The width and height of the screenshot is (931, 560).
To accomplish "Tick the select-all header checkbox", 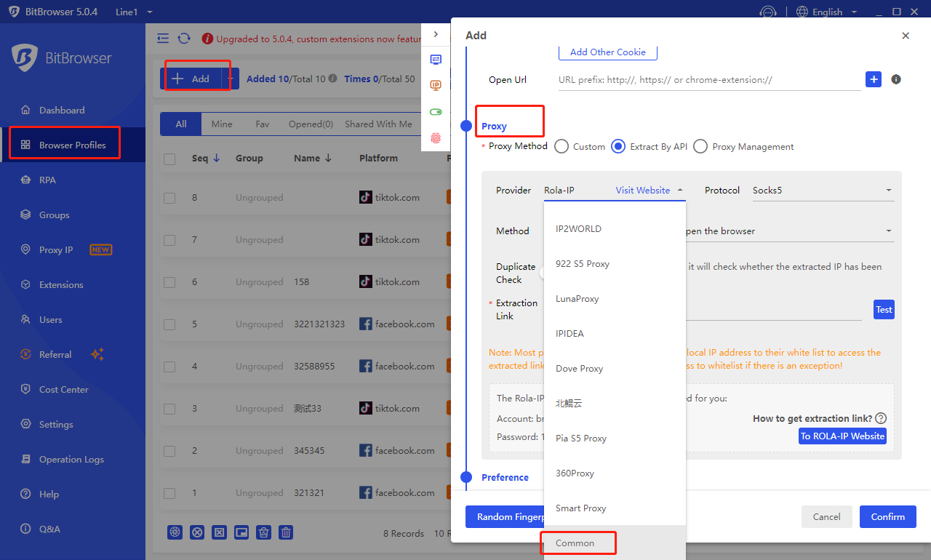I will [x=169, y=159].
